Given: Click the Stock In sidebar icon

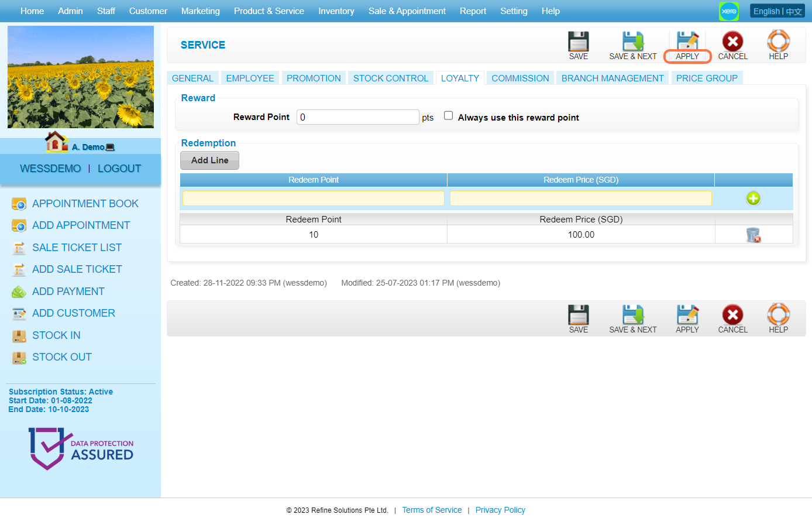Looking at the screenshot, I should click(x=19, y=335).
